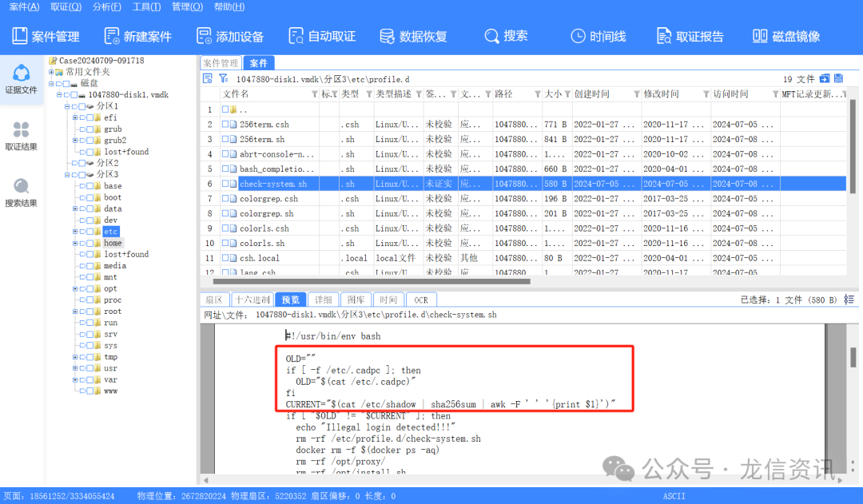Switch to 搜索结果 sidebar panel
The height and width of the screenshot is (504, 863).
(x=21, y=192)
